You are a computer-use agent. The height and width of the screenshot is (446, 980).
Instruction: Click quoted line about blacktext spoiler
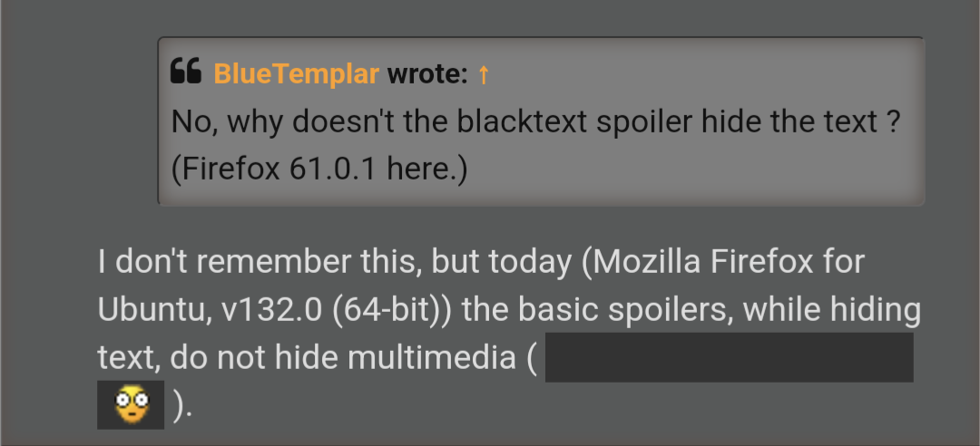click(535, 121)
